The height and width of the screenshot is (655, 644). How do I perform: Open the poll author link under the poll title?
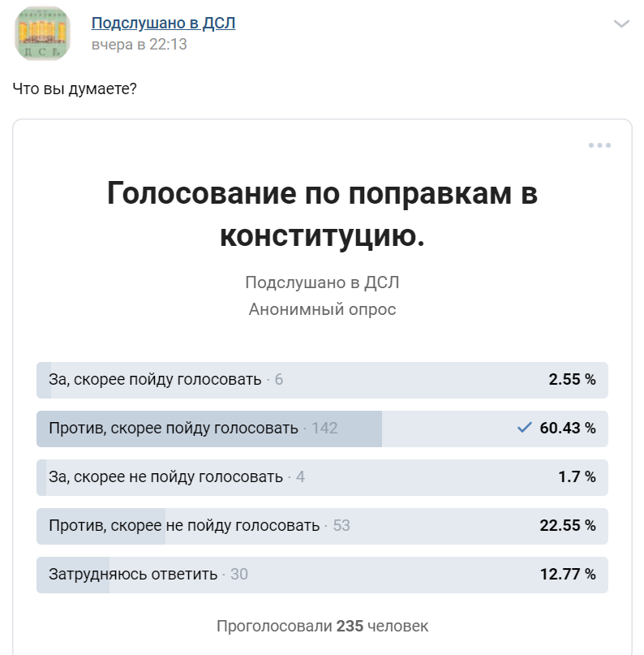pos(322,282)
